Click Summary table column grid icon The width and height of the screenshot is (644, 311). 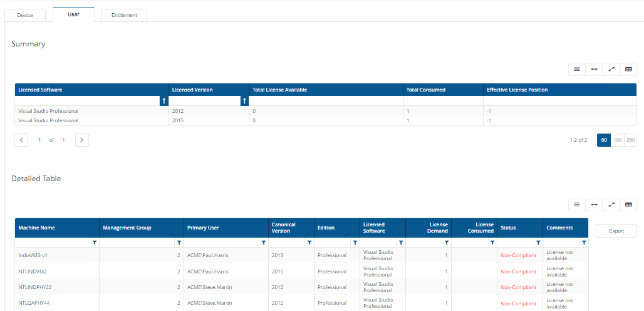(628, 70)
